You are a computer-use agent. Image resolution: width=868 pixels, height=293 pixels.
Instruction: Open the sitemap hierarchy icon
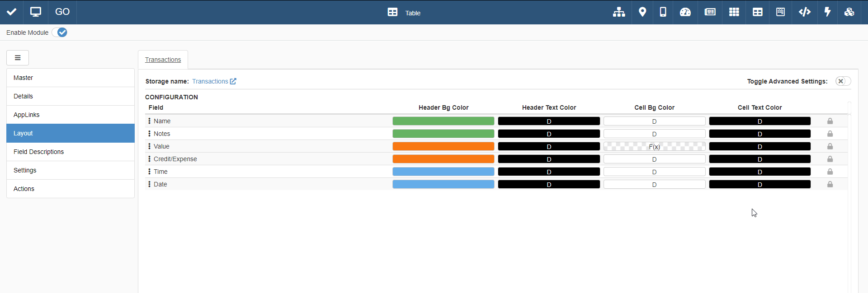pyautogui.click(x=619, y=12)
